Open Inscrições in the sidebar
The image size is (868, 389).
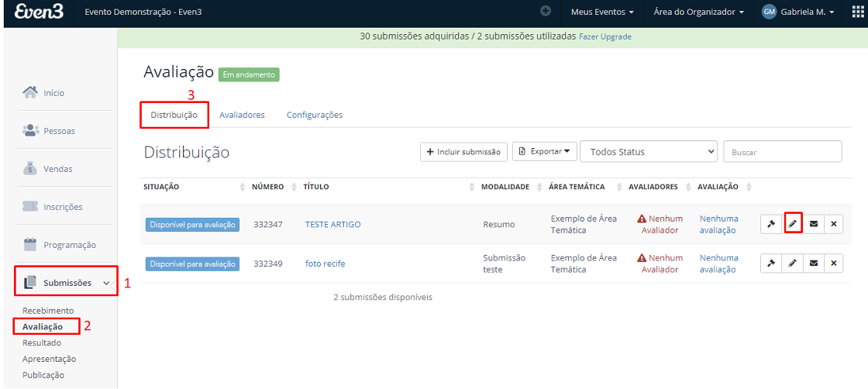(x=52, y=207)
